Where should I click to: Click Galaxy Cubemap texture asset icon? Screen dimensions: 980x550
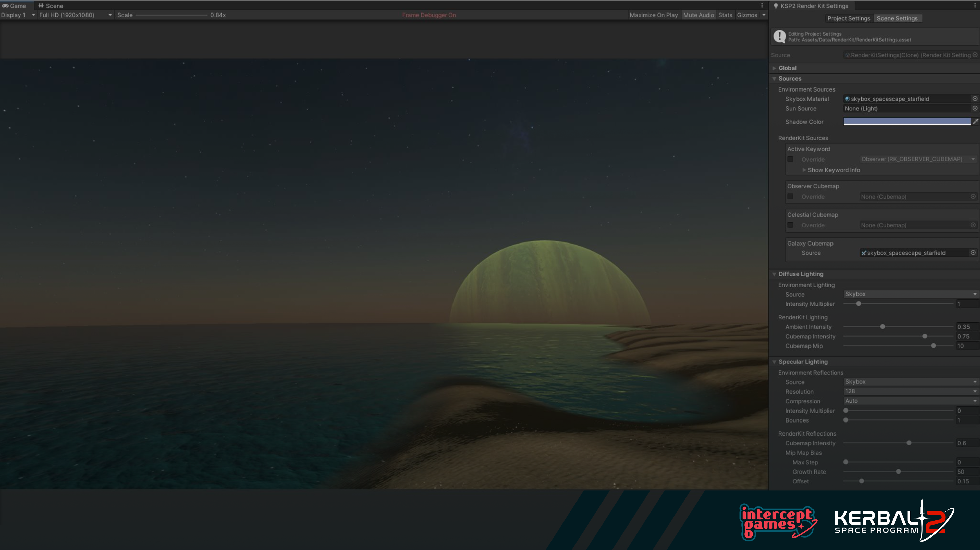(x=864, y=253)
